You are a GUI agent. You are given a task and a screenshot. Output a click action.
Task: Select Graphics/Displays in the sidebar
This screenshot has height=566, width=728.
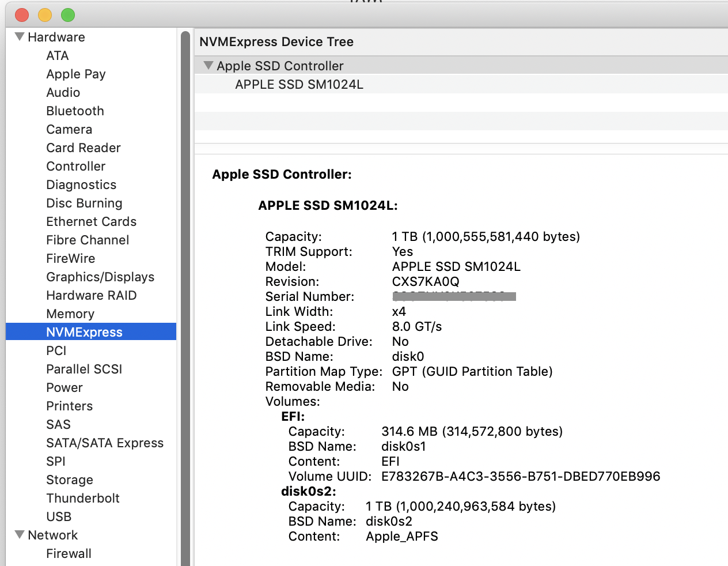[100, 277]
